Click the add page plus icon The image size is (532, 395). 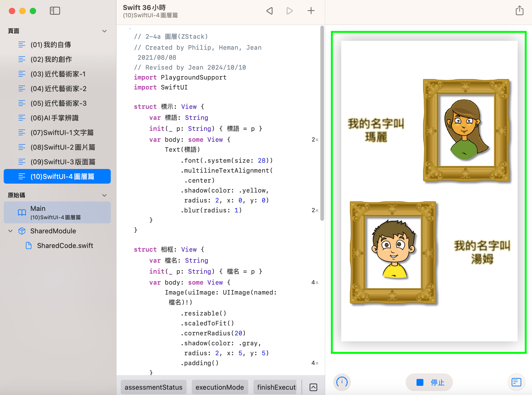(311, 11)
